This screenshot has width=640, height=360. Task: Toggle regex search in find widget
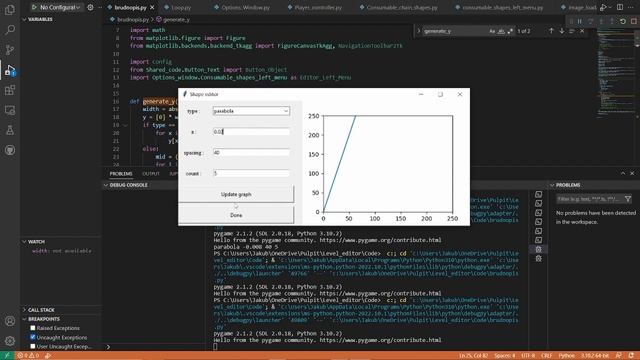[x=510, y=31]
